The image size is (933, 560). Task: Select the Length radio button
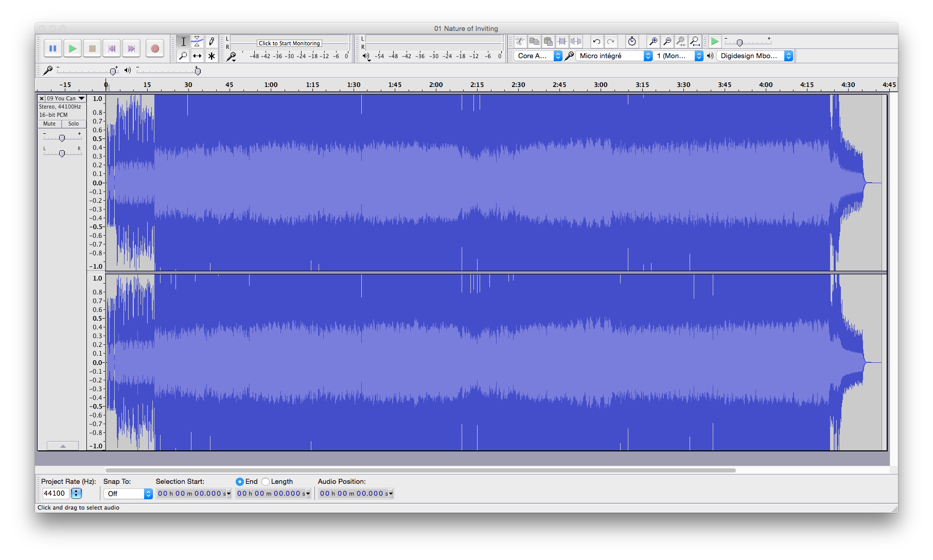pyautogui.click(x=266, y=481)
